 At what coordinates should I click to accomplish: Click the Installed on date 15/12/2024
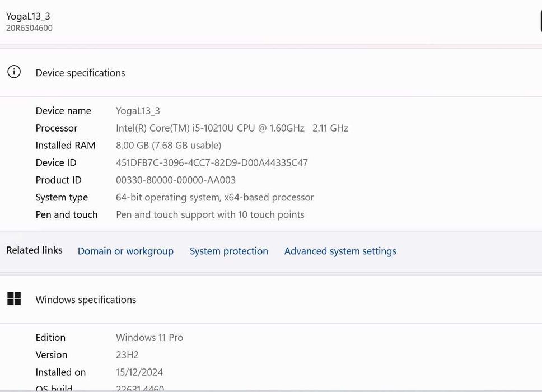point(139,372)
